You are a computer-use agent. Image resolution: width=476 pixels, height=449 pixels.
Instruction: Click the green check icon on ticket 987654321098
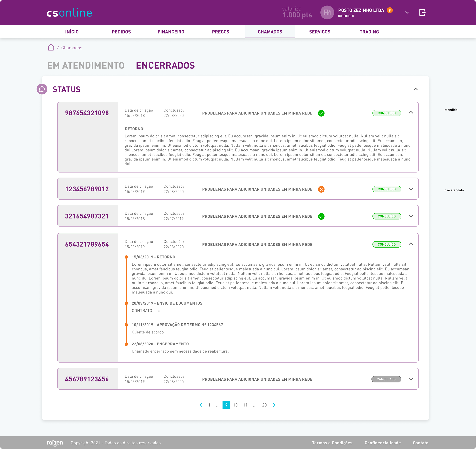point(321,113)
